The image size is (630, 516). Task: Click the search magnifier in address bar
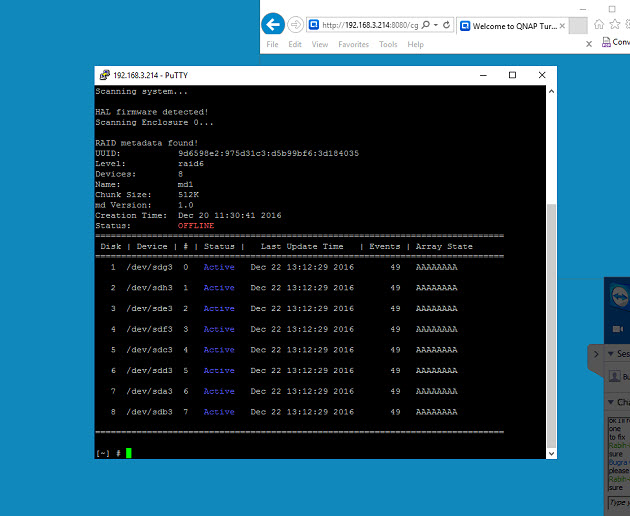click(428, 24)
